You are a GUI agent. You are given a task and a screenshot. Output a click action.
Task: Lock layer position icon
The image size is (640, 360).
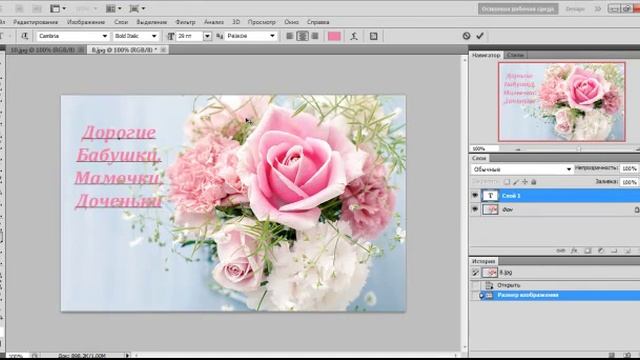pyautogui.click(x=525, y=182)
